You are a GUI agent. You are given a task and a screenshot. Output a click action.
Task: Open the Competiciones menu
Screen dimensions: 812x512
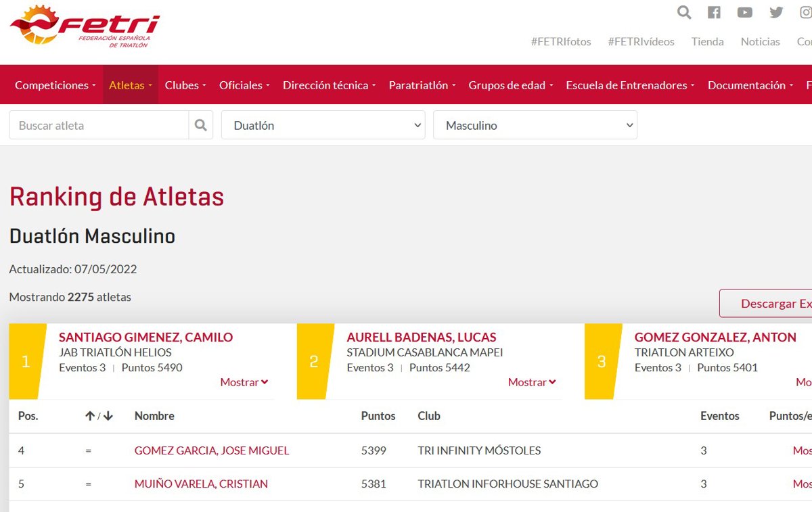coord(55,85)
